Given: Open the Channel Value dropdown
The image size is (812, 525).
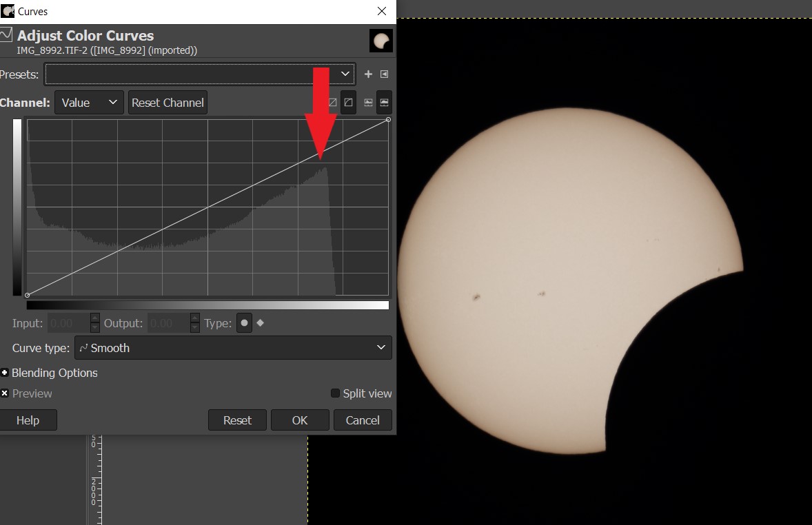Looking at the screenshot, I should 89,103.
